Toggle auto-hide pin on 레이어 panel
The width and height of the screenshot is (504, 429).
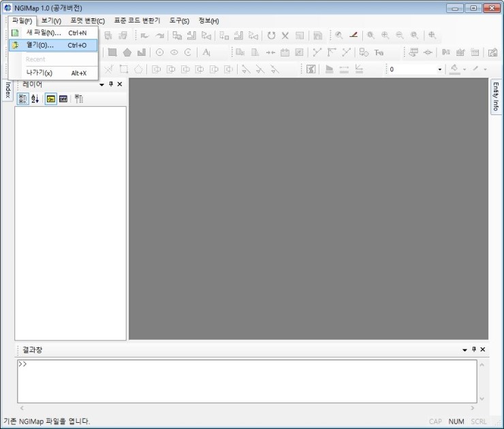(111, 84)
